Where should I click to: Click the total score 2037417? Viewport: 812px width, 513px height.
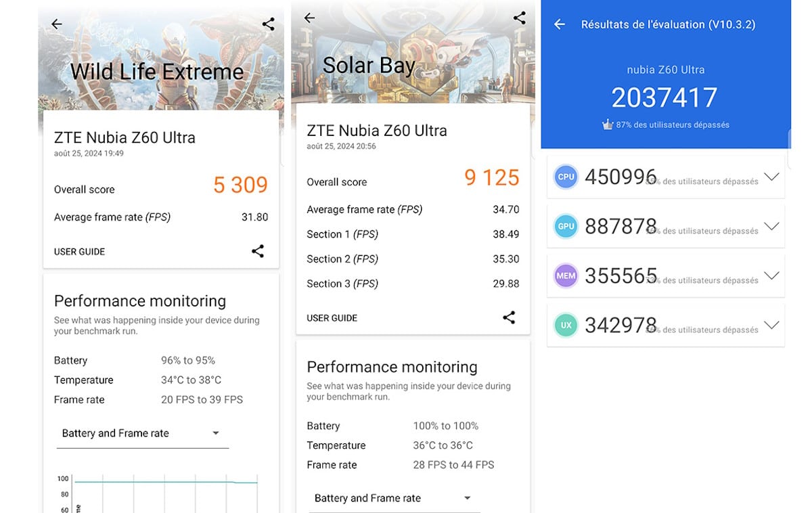(664, 98)
